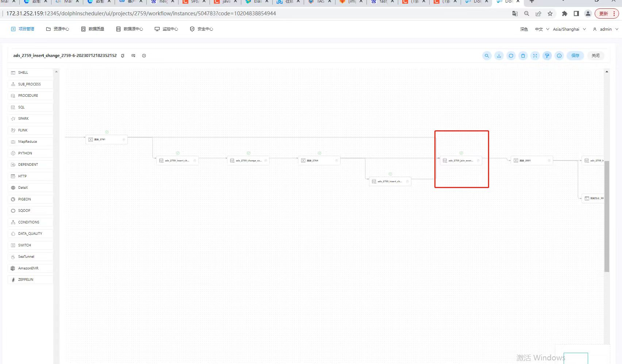Click the 关闭 close button
This screenshot has width=622, height=364.
click(596, 55)
